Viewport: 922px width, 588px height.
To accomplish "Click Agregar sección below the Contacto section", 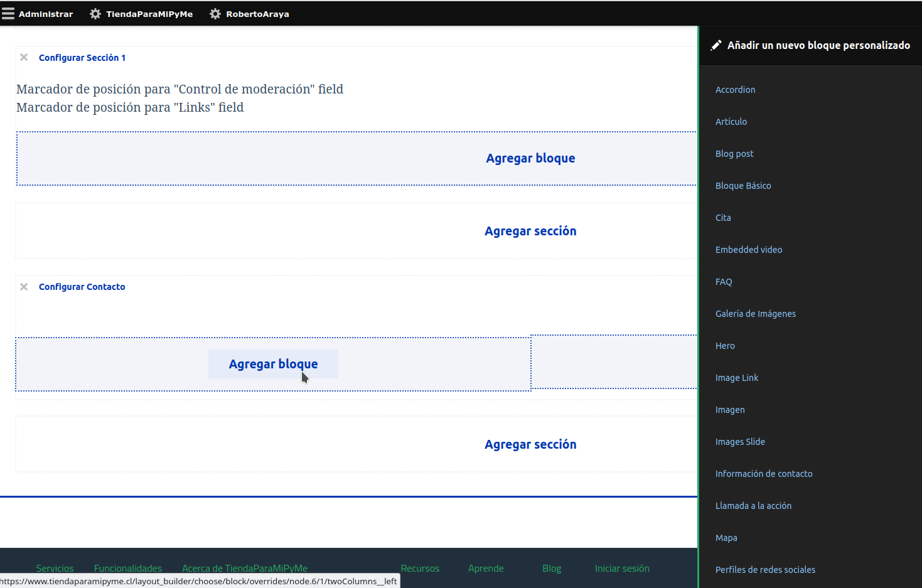I will (x=530, y=444).
